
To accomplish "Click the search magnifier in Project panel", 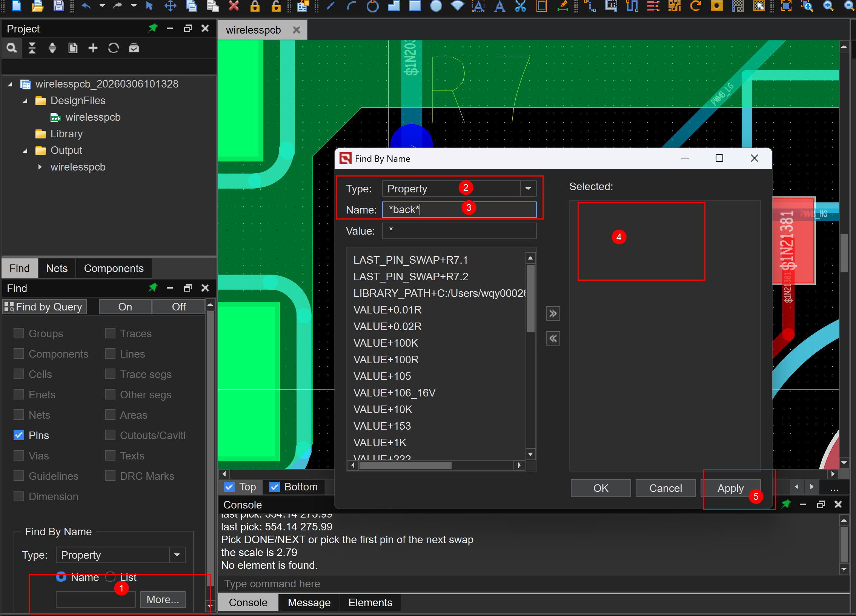I will click(x=11, y=48).
